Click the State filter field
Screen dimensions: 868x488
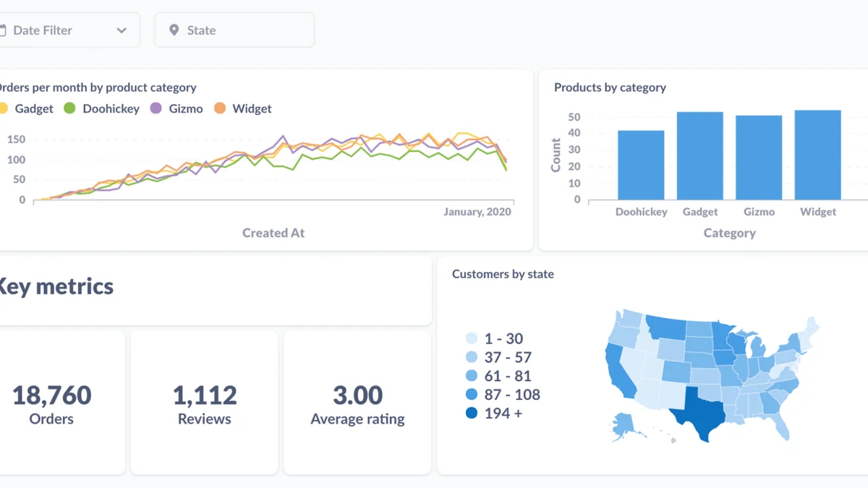(x=234, y=30)
